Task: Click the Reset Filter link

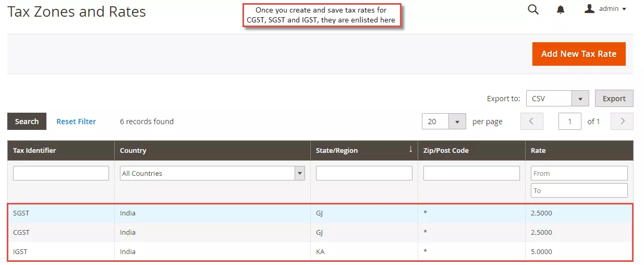Action: coord(76,122)
